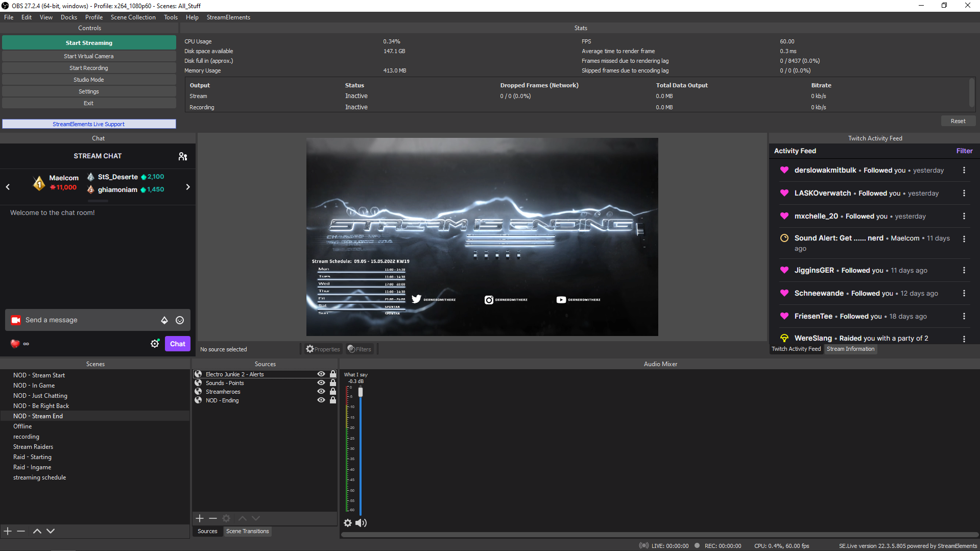
Task: Open the Bits icon in chat input
Action: click(164, 320)
